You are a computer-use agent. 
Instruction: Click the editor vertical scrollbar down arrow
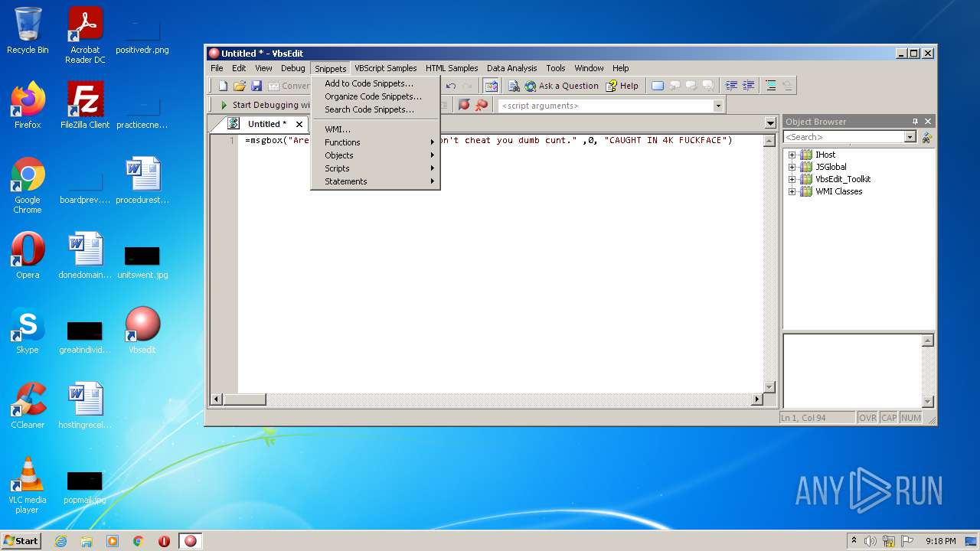click(769, 386)
